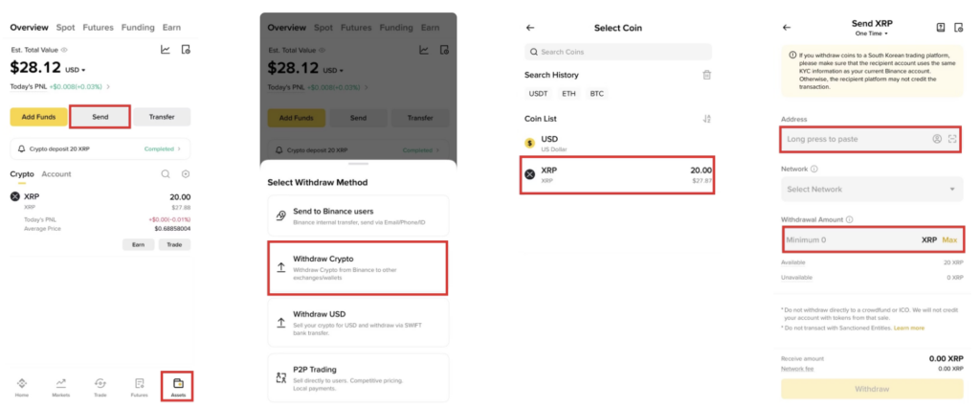Go to Futures in the bottom navigation
The width and height of the screenshot is (980, 408).
(x=140, y=387)
